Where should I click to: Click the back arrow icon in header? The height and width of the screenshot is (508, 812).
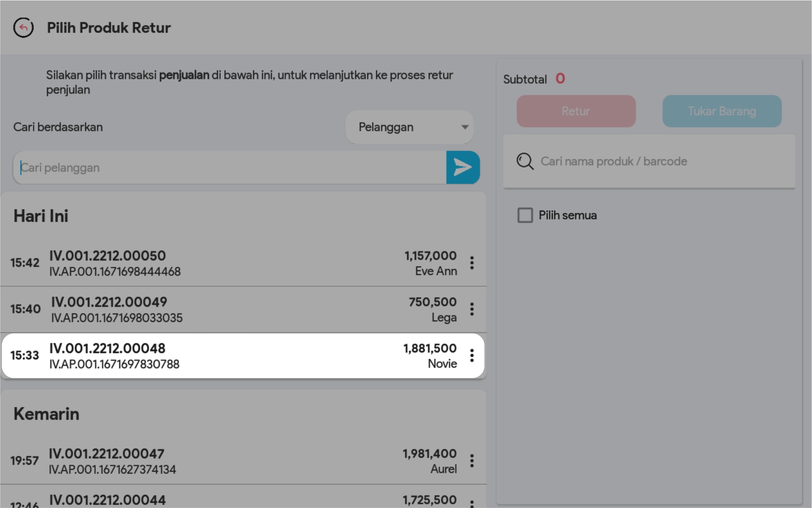click(x=23, y=28)
